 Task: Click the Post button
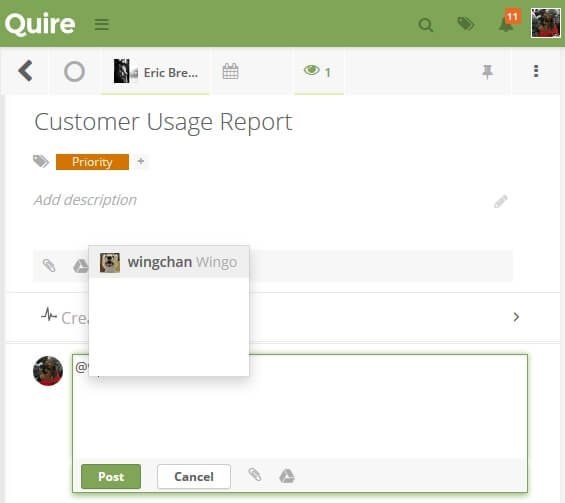111,476
